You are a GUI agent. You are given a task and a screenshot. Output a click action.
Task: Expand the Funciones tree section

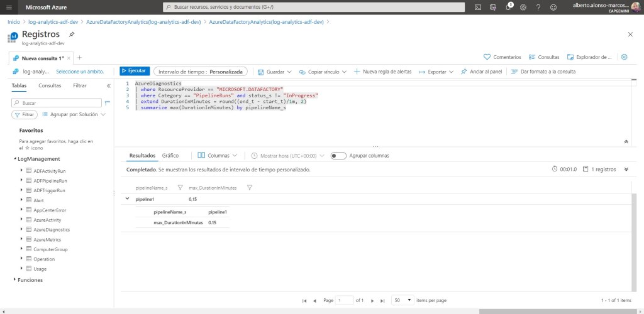tap(14, 279)
